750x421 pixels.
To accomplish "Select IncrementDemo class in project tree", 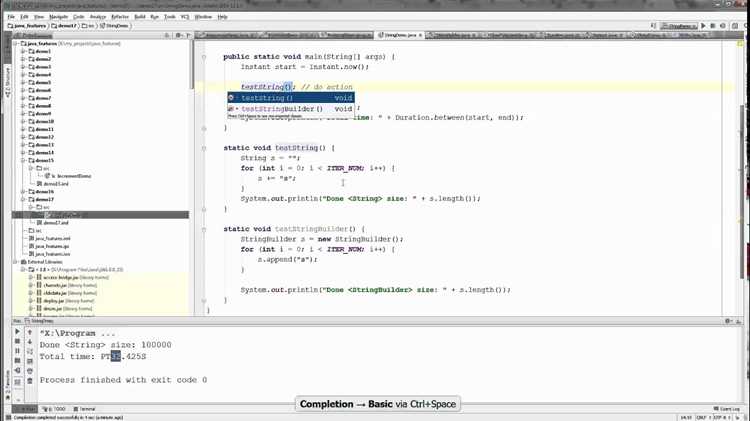I will click(x=68, y=176).
